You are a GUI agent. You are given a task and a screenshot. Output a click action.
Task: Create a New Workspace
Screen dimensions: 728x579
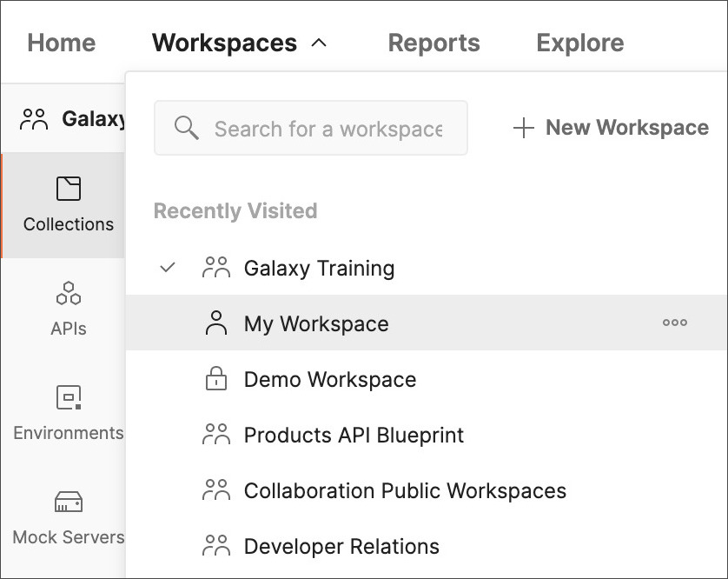[612, 128]
